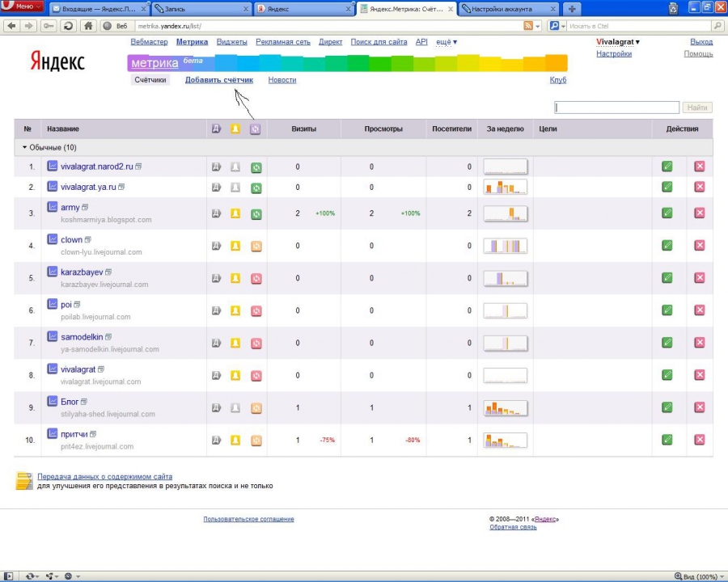This screenshot has height=582, width=728.
Task: Click the yellow bell icon in poi row
Action: [235, 310]
